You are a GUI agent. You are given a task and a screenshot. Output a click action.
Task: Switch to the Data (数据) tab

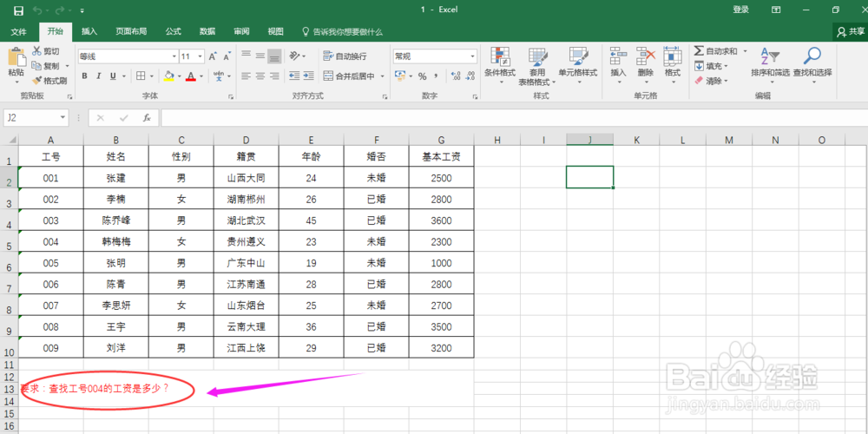(x=207, y=31)
